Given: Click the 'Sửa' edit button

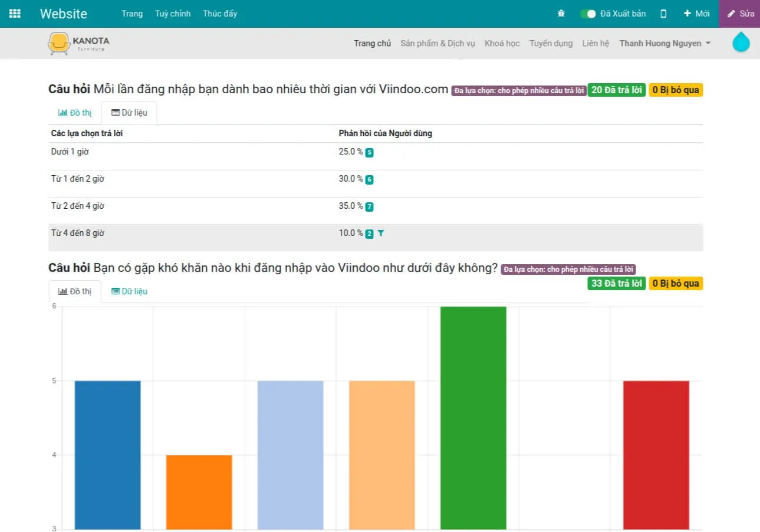Looking at the screenshot, I should [740, 14].
